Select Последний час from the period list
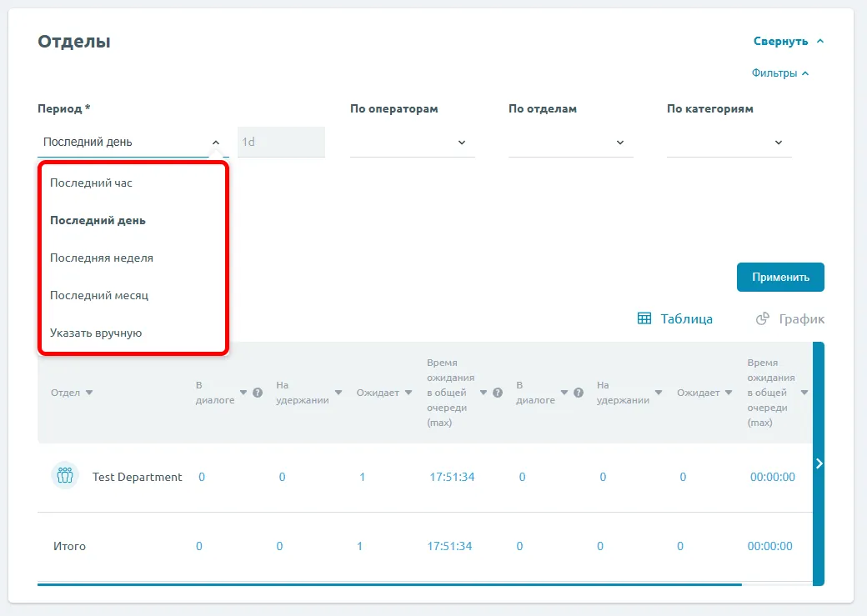 tap(91, 183)
